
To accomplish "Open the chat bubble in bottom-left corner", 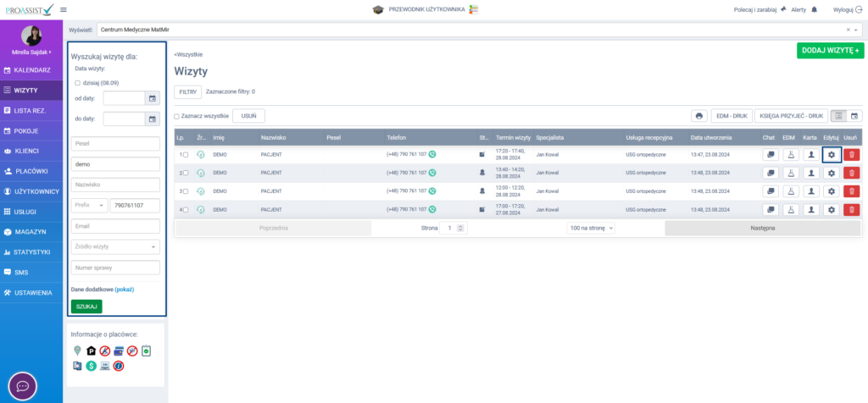I will 22,385.
